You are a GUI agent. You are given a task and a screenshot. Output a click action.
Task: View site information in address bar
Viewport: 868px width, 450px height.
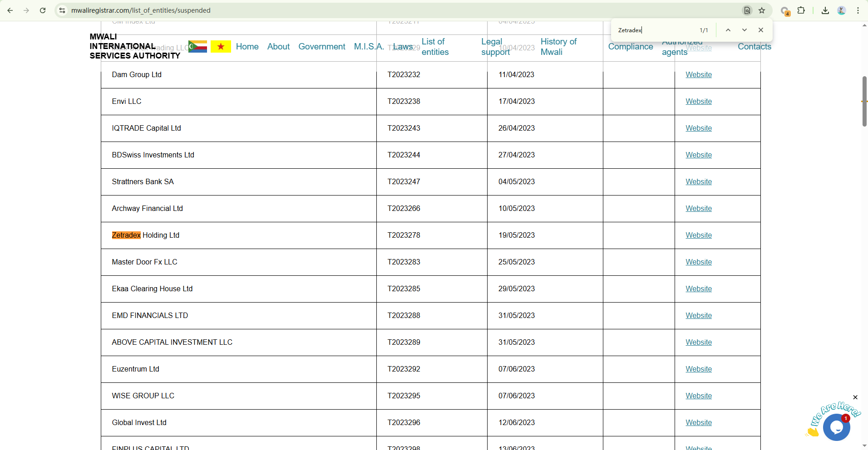pos(62,10)
